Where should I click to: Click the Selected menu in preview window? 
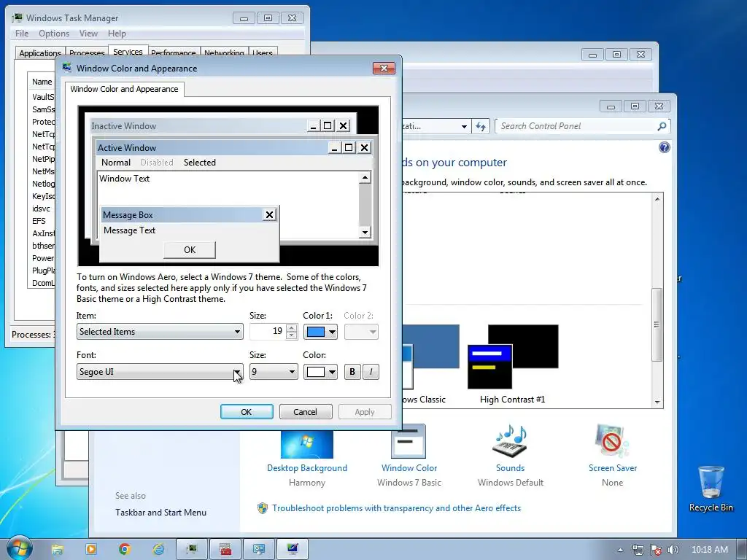pyautogui.click(x=200, y=163)
